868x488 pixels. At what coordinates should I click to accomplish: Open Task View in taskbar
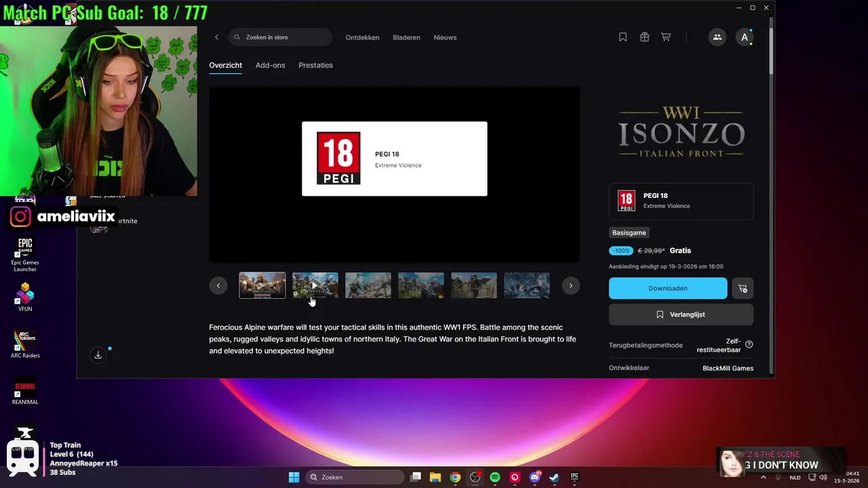(x=416, y=477)
